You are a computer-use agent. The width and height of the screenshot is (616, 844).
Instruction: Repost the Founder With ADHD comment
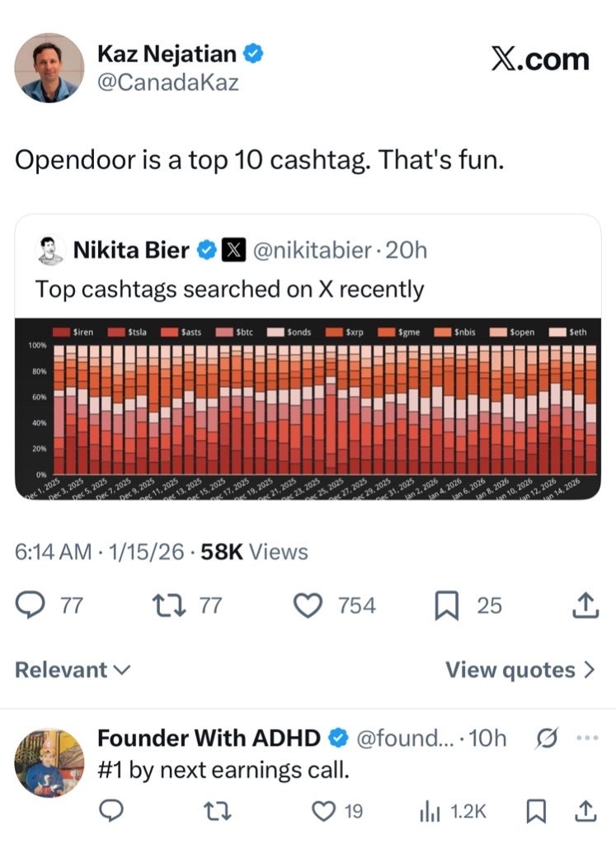point(219,811)
